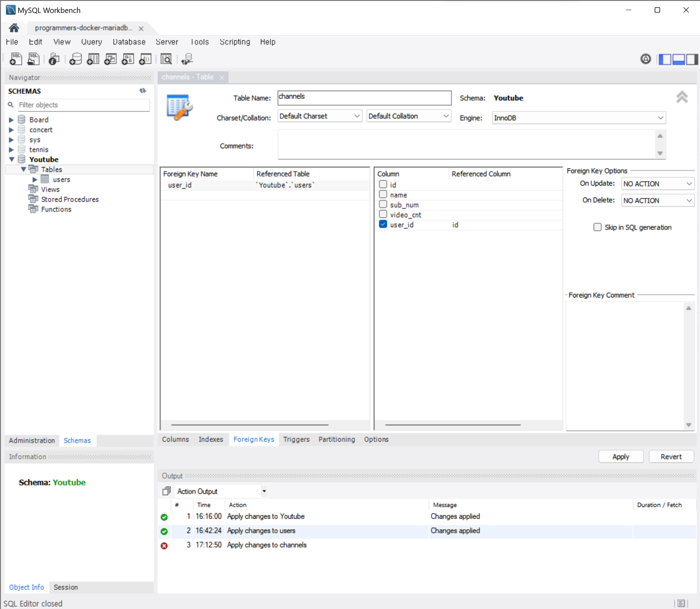Collapse table header with double-arrow icon
The height and width of the screenshot is (609, 700).
(x=682, y=97)
